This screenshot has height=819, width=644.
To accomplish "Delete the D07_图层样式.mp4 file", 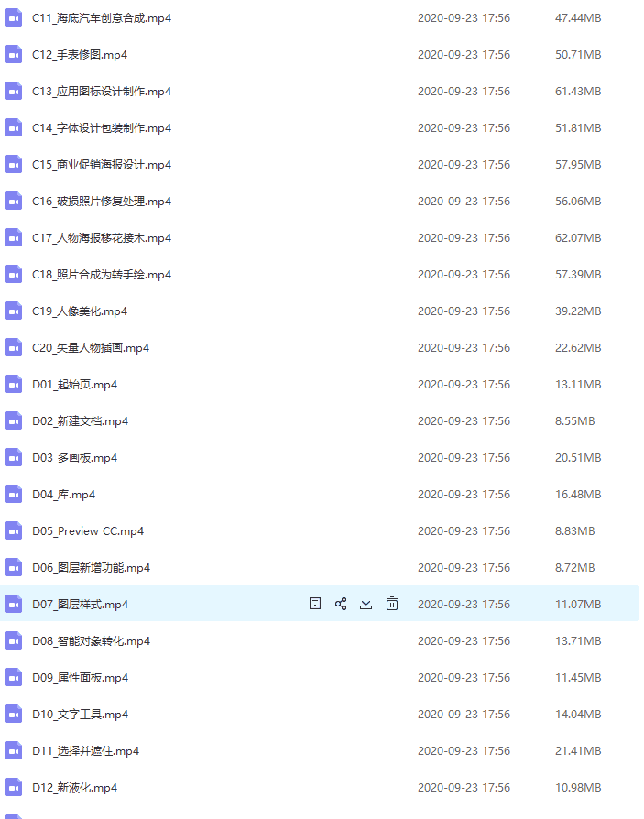I will tap(392, 604).
